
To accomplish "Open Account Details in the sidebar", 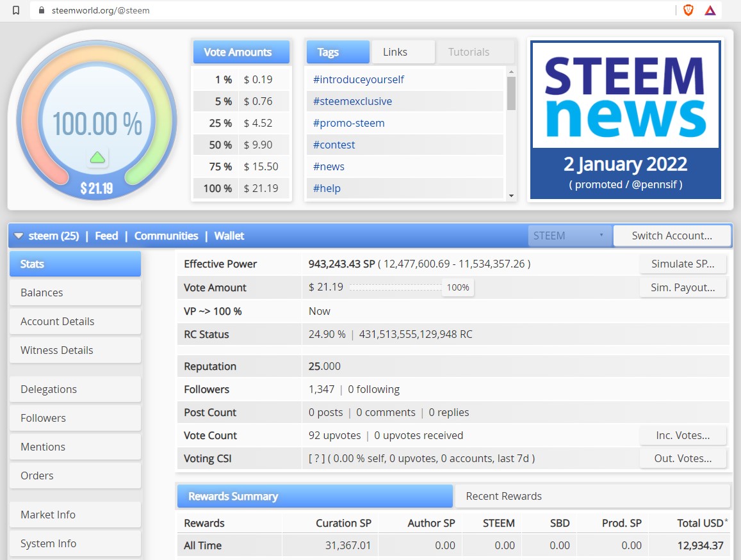I will 75,321.
